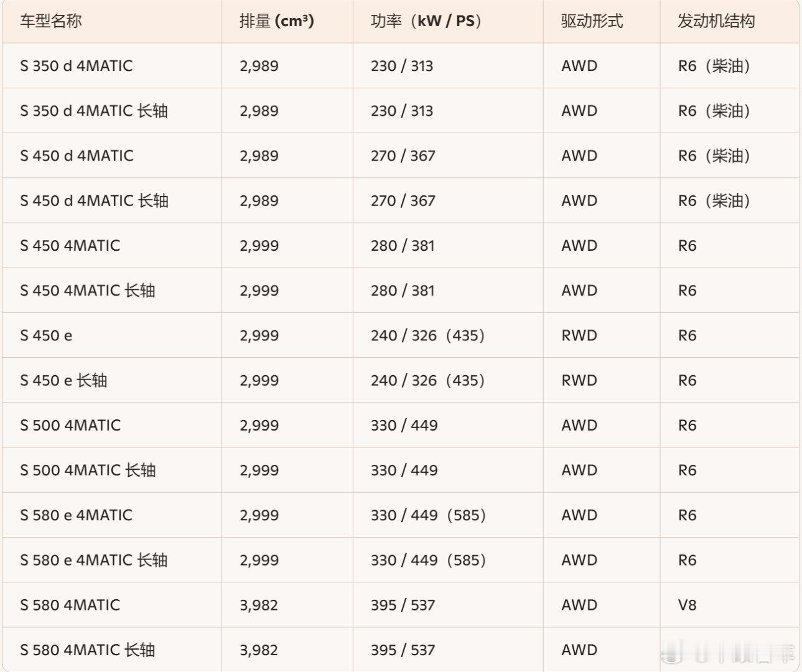
Task: Click power 270 / 367 in S 450 d 4MATIC row
Action: [403, 156]
